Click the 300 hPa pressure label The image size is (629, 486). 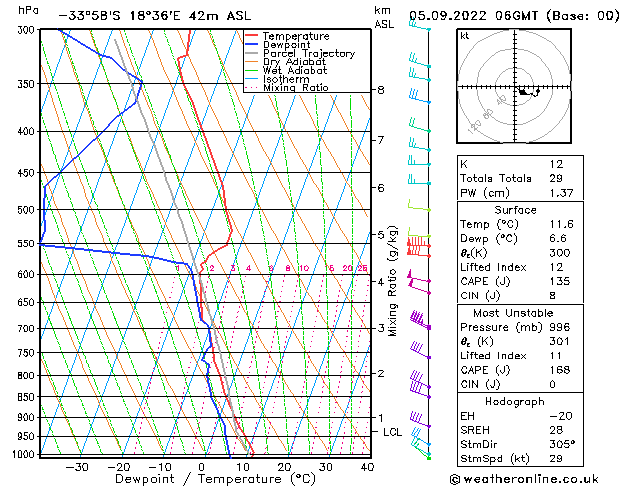tap(28, 30)
